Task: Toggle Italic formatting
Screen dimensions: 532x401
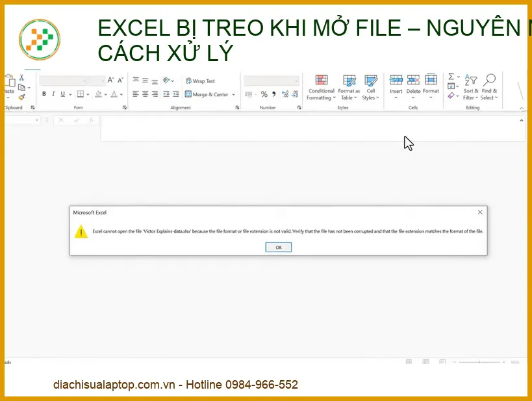Action: 53,94
